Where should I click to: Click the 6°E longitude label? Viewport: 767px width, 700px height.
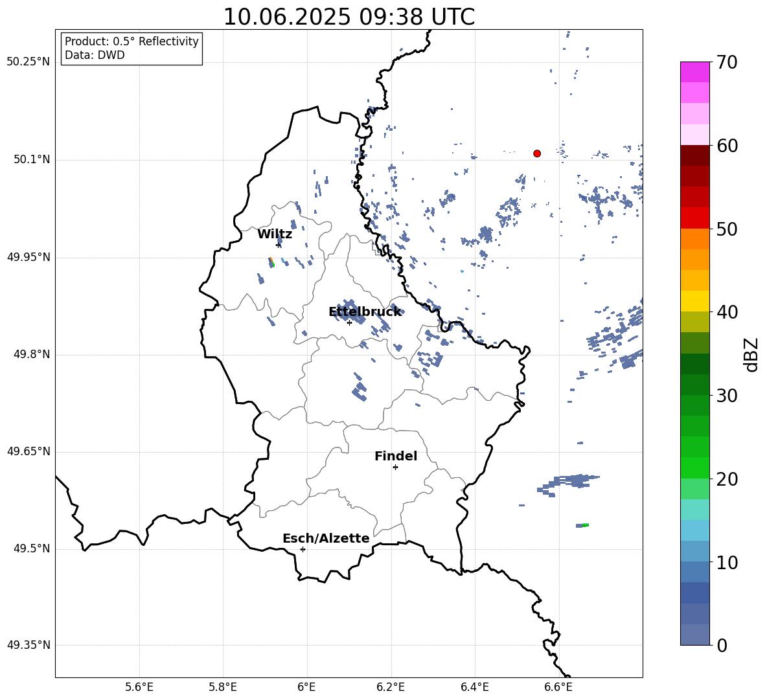coord(306,687)
